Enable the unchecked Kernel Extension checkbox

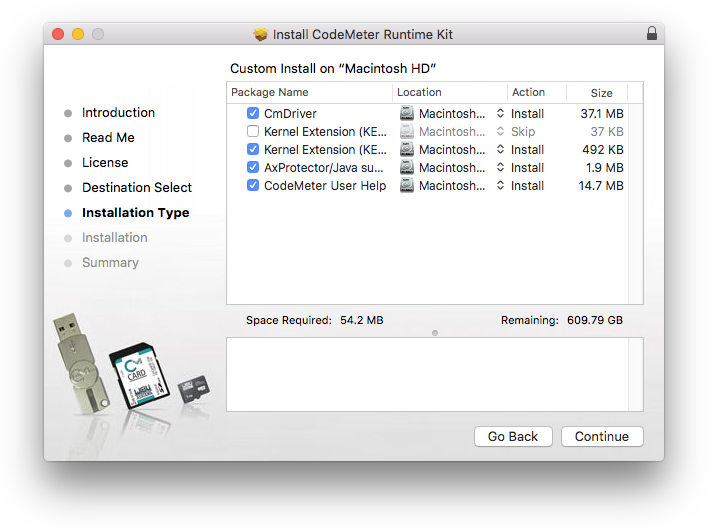click(253, 132)
